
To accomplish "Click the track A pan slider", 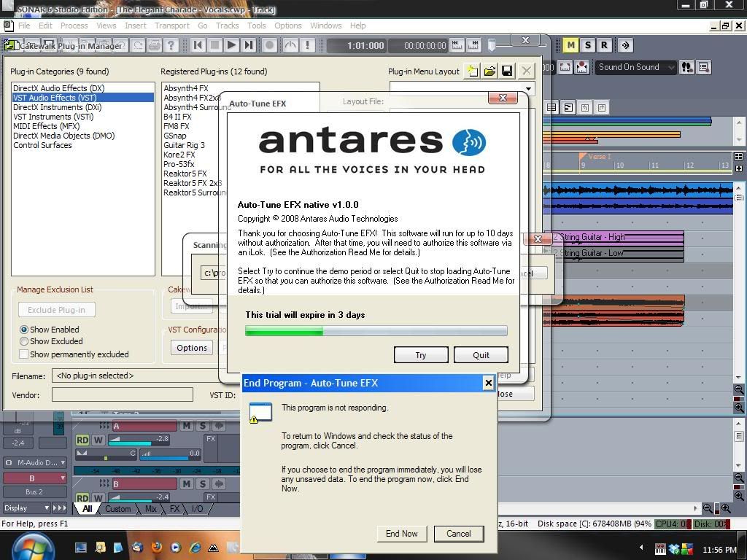I will coord(106,454).
